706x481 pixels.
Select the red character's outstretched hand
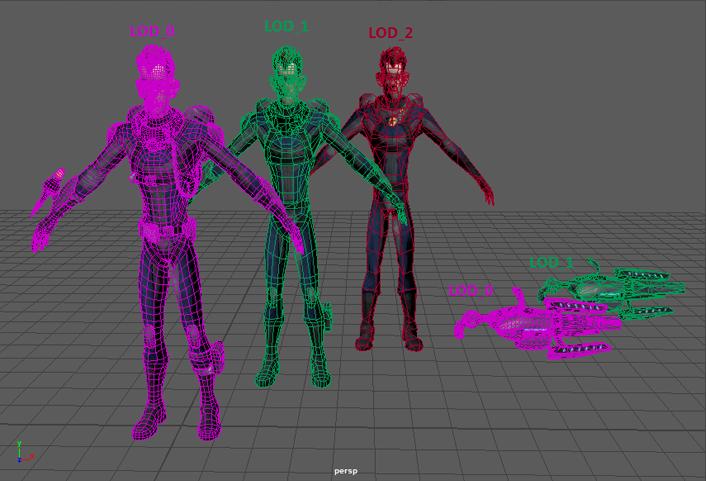488,194
